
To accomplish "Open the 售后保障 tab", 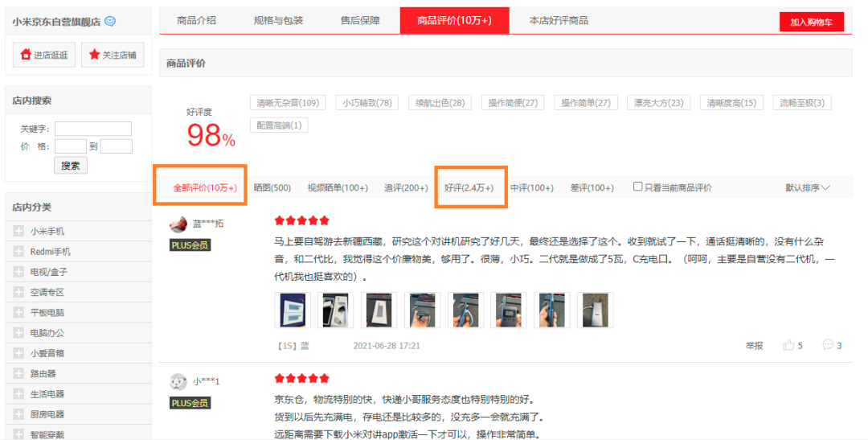I will [x=360, y=20].
